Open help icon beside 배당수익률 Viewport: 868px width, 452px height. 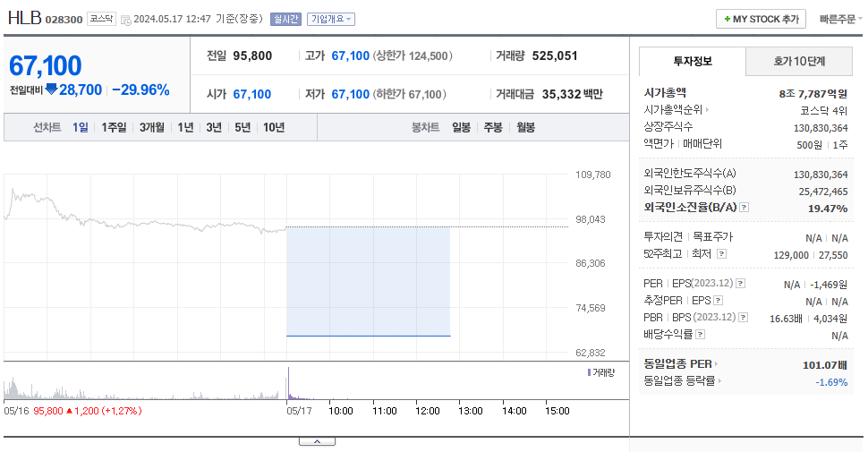point(701,335)
